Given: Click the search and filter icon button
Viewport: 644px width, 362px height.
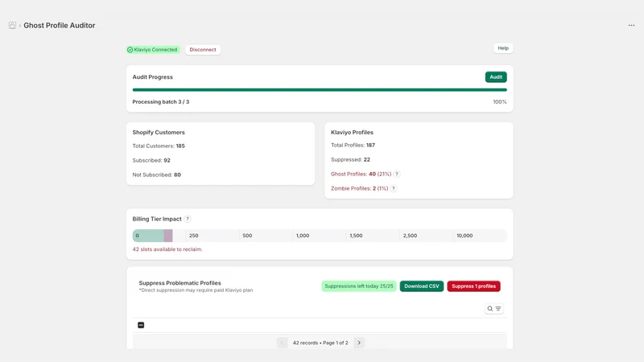Looking at the screenshot, I should [493, 309].
